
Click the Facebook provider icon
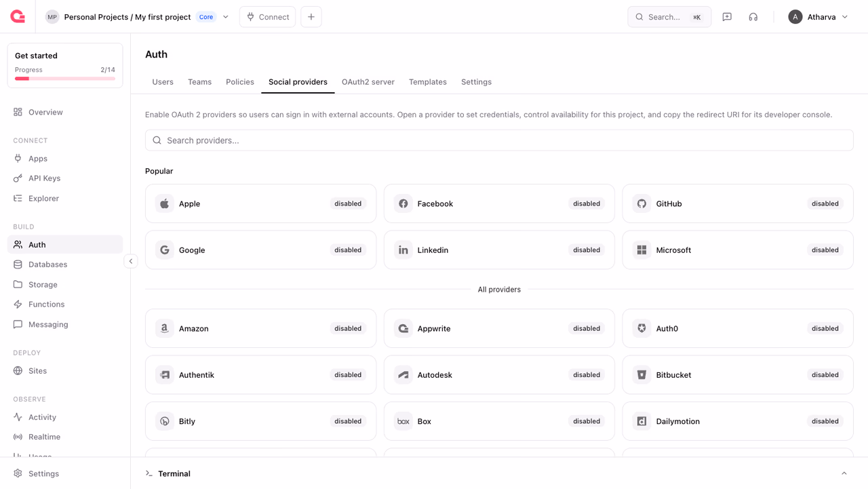(403, 203)
